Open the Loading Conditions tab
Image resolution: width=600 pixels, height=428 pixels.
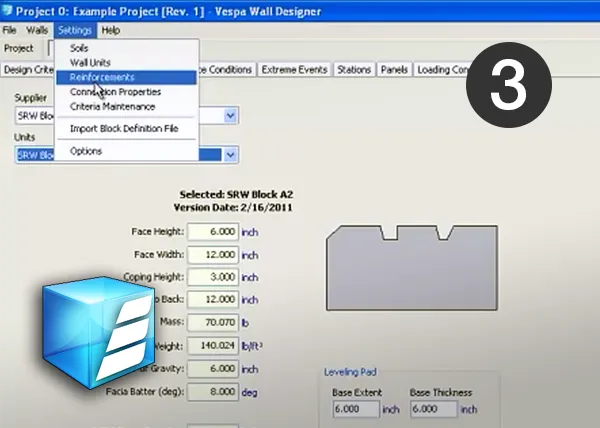pyautogui.click(x=442, y=70)
